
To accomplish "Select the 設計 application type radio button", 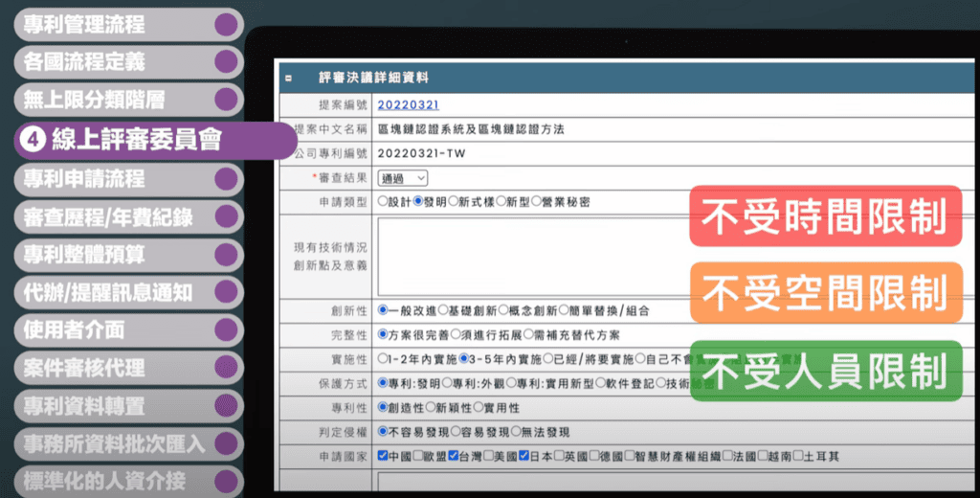I will [x=383, y=202].
